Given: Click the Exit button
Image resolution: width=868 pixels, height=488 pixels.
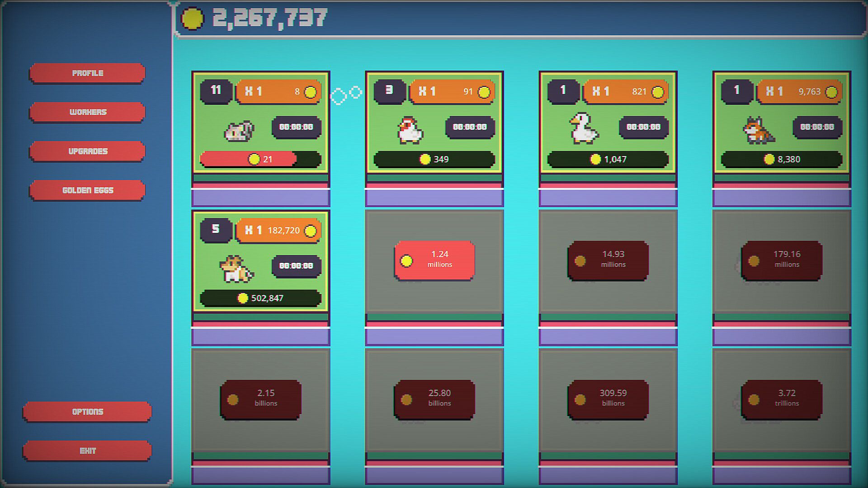Looking at the screenshot, I should 87,450.
